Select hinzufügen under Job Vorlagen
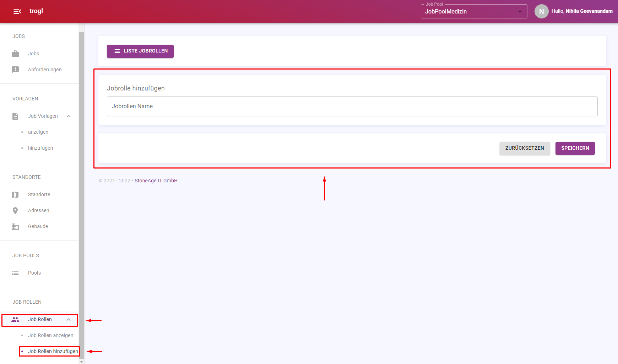Image resolution: width=618 pixels, height=364 pixels. 40,148
